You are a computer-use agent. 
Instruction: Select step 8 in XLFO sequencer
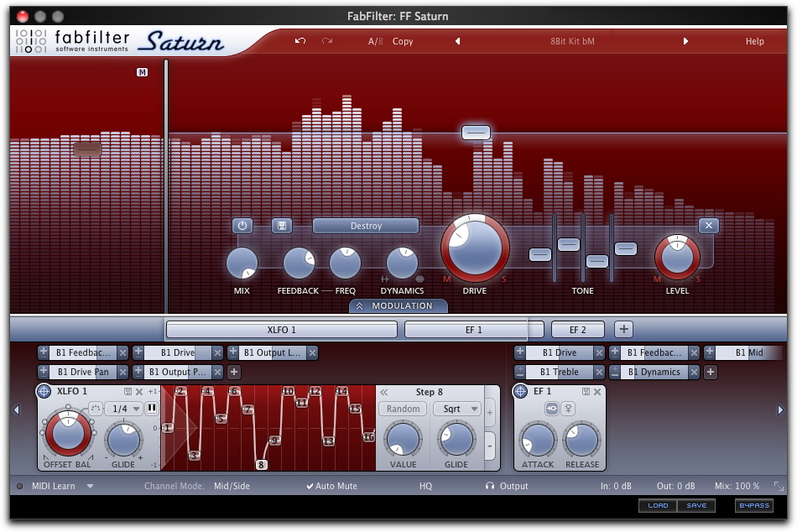pyautogui.click(x=261, y=464)
